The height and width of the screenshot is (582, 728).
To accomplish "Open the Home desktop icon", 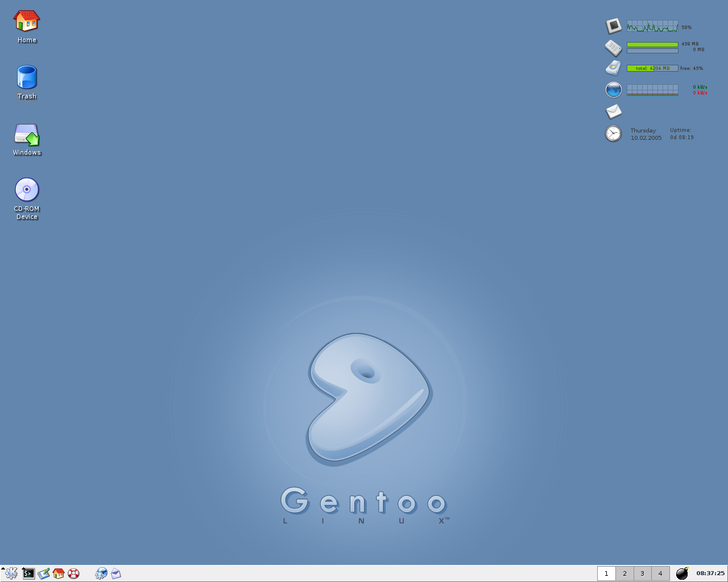I will [x=27, y=21].
